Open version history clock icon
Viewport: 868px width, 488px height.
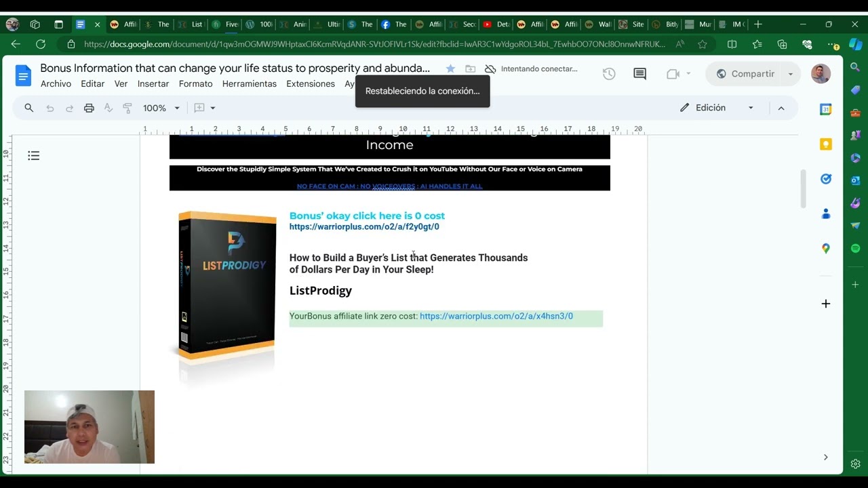pyautogui.click(x=609, y=74)
